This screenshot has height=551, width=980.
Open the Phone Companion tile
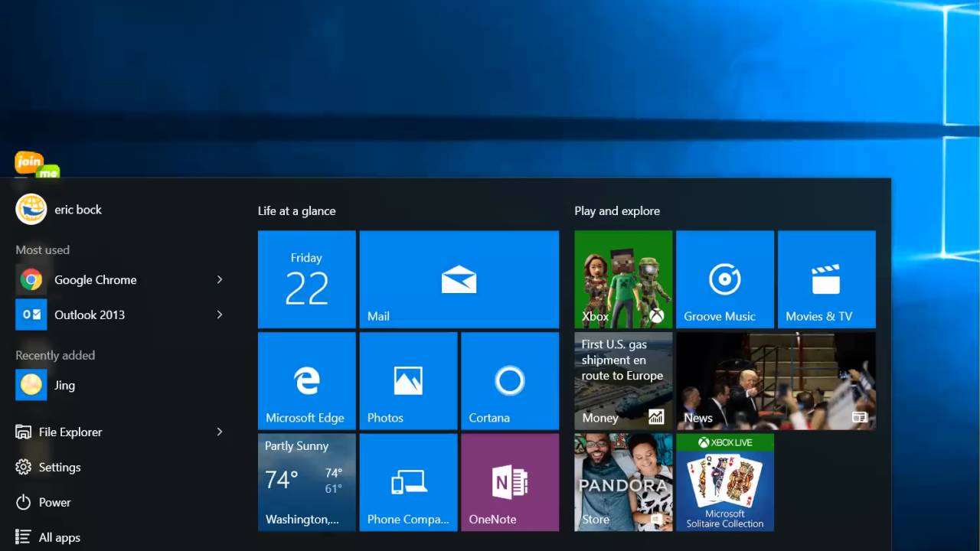[408, 482]
